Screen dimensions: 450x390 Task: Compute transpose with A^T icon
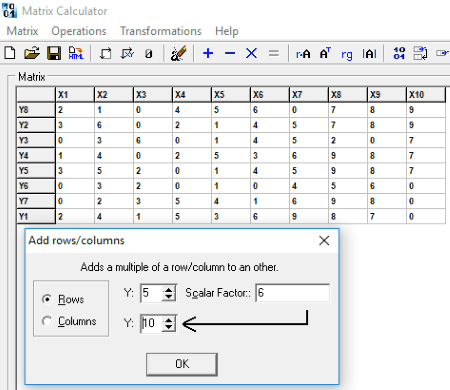point(325,53)
